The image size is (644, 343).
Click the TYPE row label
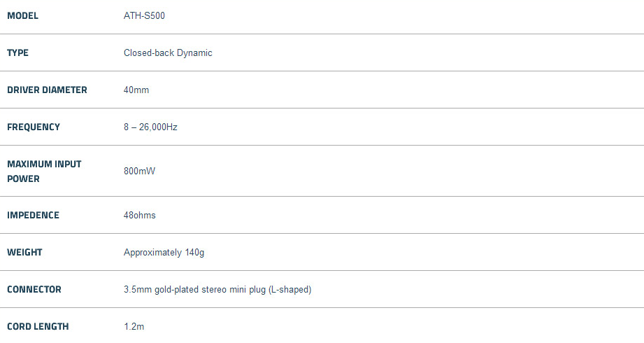(x=18, y=52)
